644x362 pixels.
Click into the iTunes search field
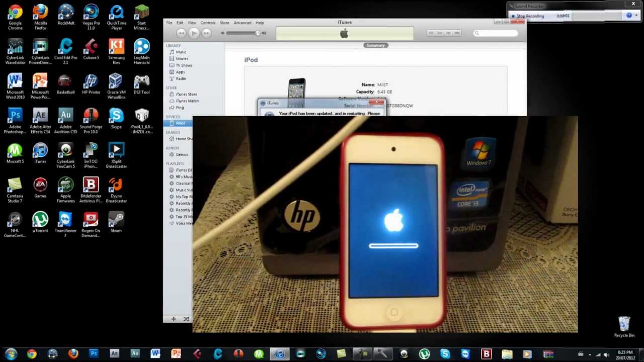pos(496,33)
